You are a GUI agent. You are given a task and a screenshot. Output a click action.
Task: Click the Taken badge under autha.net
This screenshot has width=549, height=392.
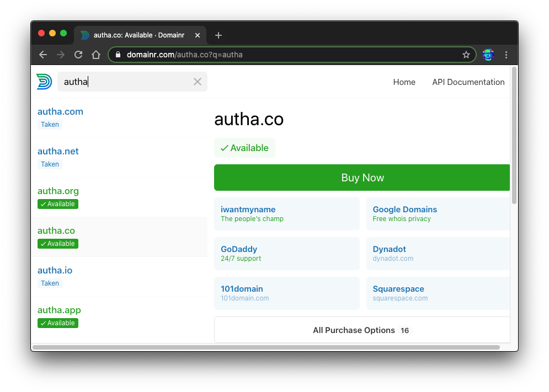tap(50, 164)
